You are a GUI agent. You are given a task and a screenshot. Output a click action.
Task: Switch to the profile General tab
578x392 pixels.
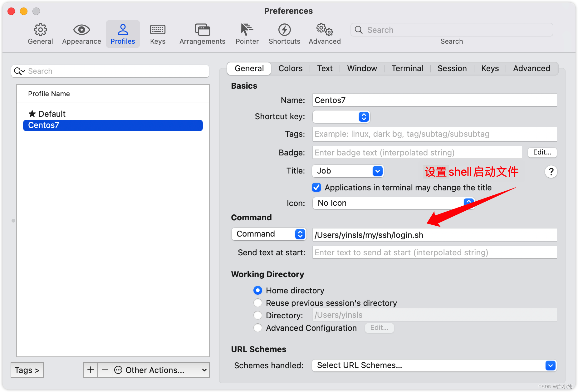click(x=249, y=68)
